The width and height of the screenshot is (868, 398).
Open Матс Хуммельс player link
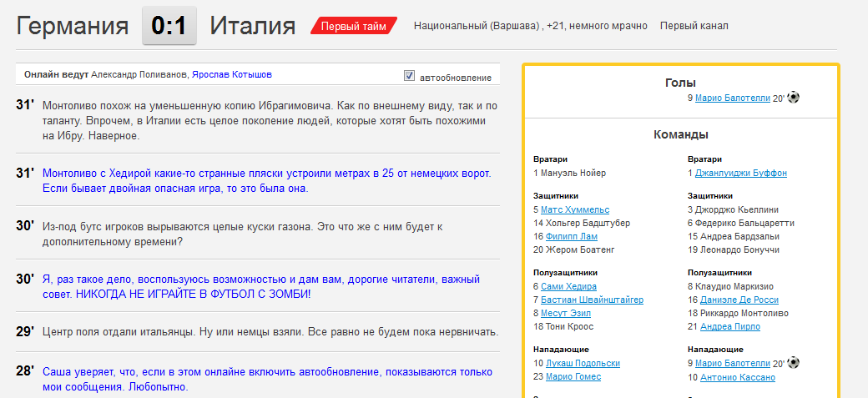(574, 209)
